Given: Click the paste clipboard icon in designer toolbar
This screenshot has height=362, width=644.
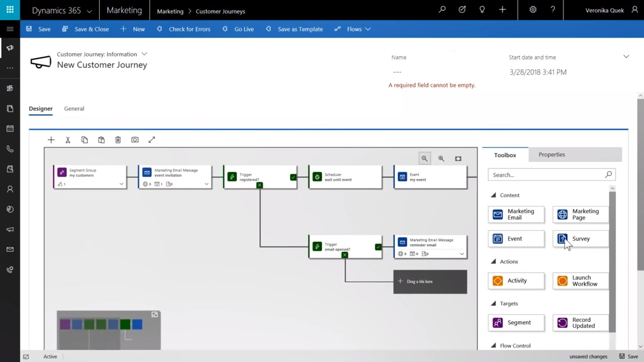Looking at the screenshot, I should (101, 140).
